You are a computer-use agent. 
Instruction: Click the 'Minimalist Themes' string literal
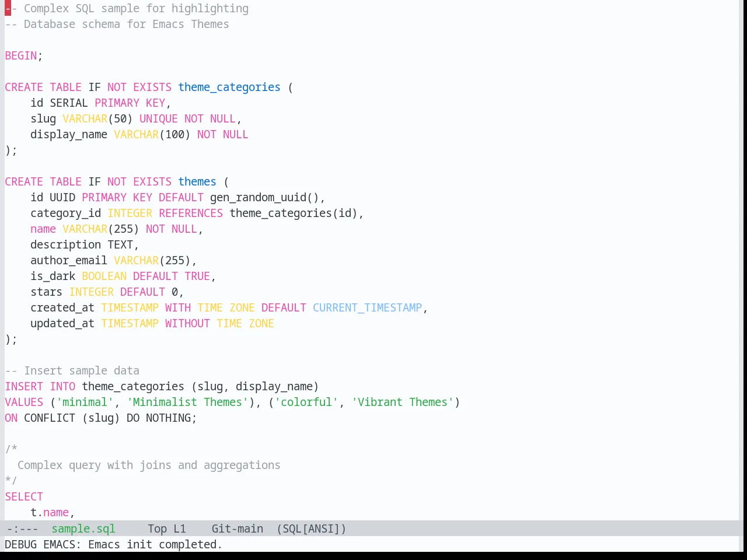click(x=188, y=402)
